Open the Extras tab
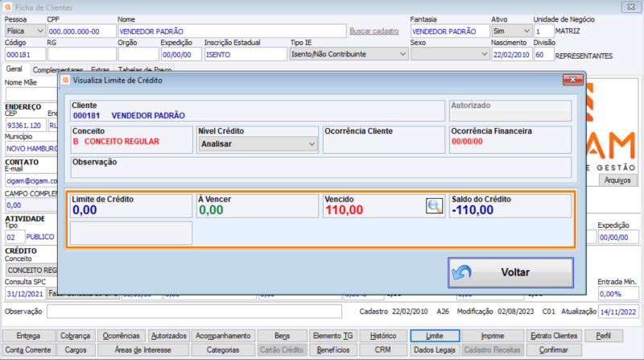The image size is (644, 360). (x=100, y=70)
